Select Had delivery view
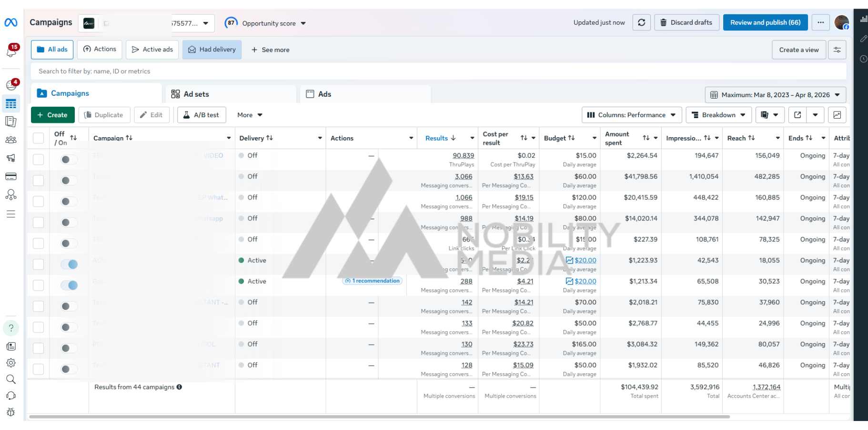The height and width of the screenshot is (430, 868). point(212,50)
